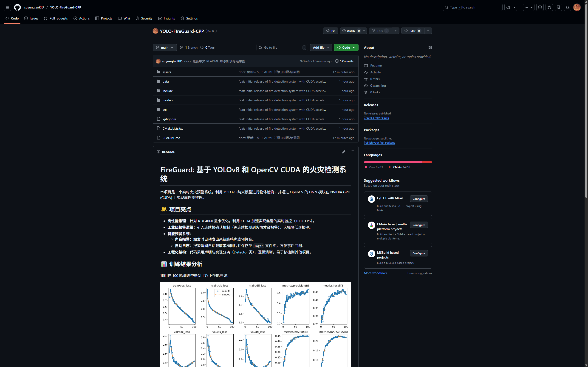Pin this repository to profile
Screen dimensions: 588x367
point(331,31)
